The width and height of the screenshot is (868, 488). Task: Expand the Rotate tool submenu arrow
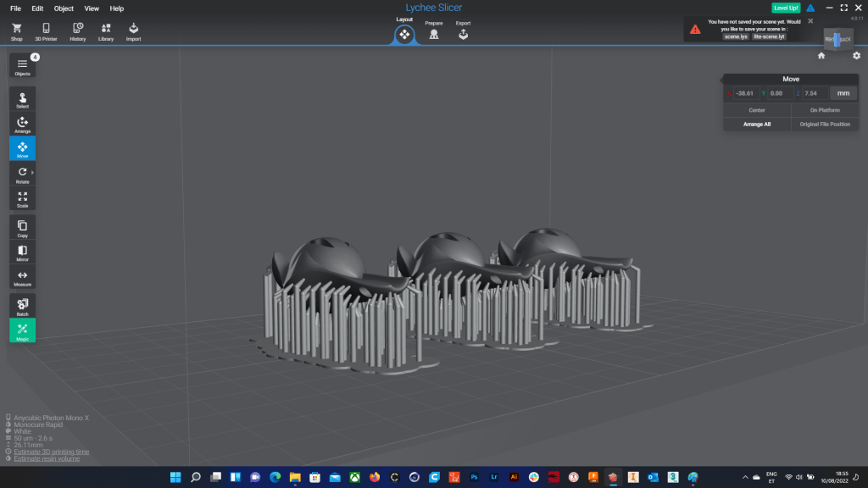(x=33, y=173)
